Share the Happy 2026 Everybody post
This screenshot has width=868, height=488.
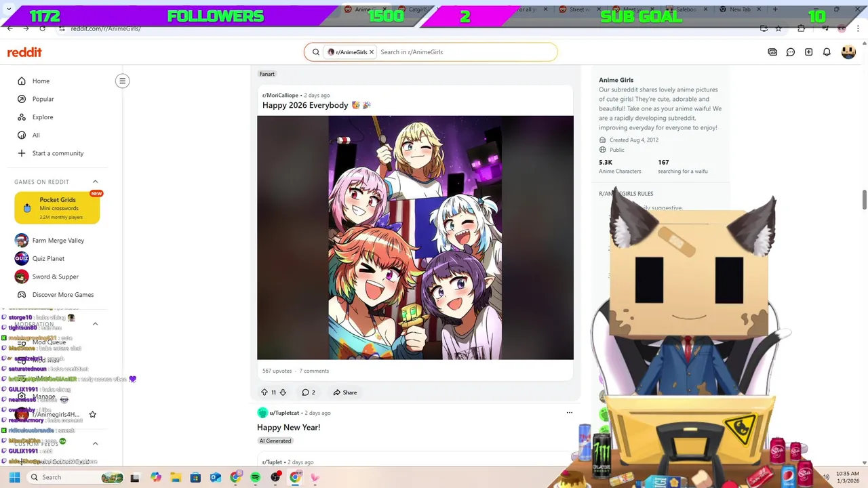tap(345, 392)
